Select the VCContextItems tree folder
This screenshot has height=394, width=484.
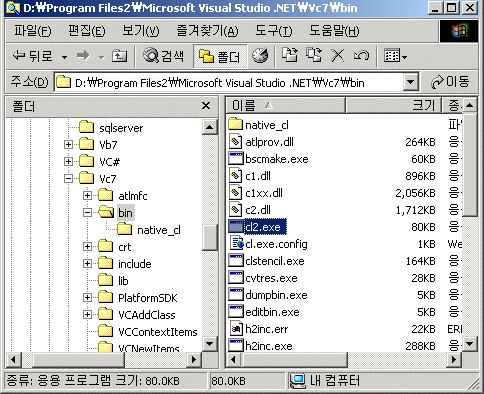click(148, 332)
